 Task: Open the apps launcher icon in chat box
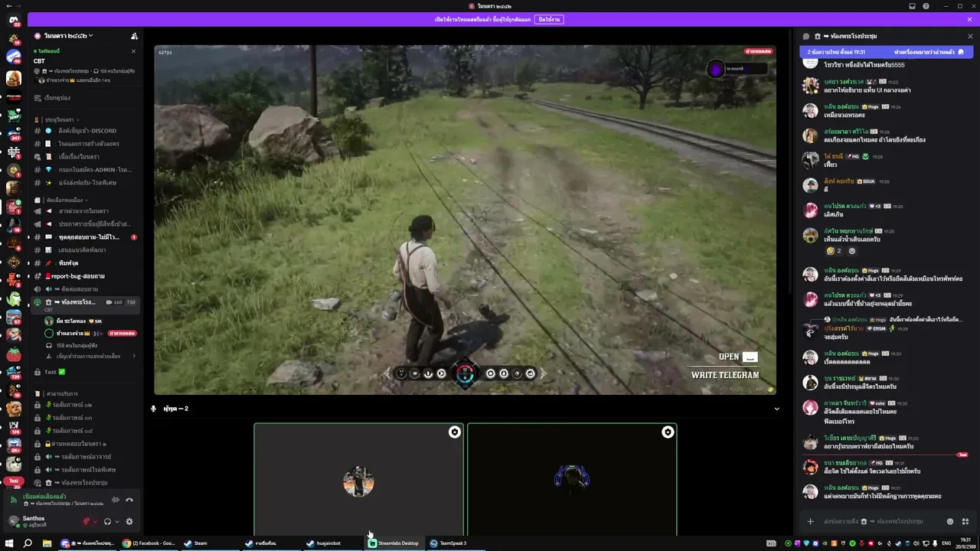click(x=965, y=521)
